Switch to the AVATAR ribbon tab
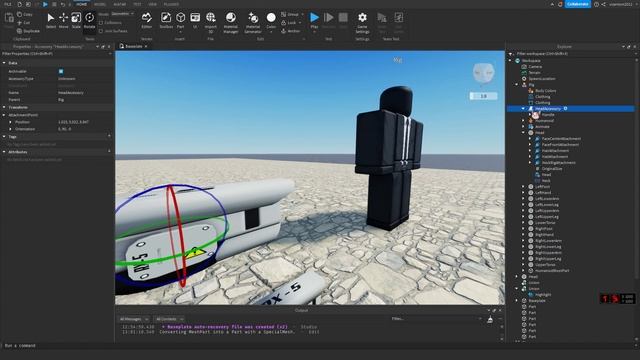The width and height of the screenshot is (640, 360). tap(120, 4)
